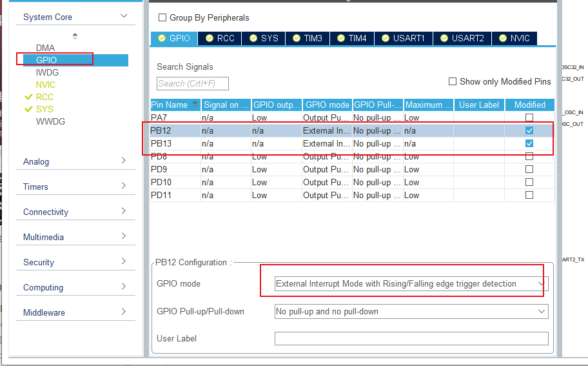Switch to the TIM3 tab
This screenshot has width=588, height=366.
(308, 38)
